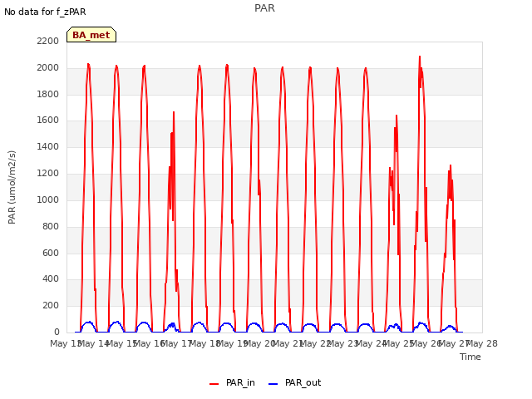
Task: Click the highest PAR_in peak on May 26
Action: 420,57
